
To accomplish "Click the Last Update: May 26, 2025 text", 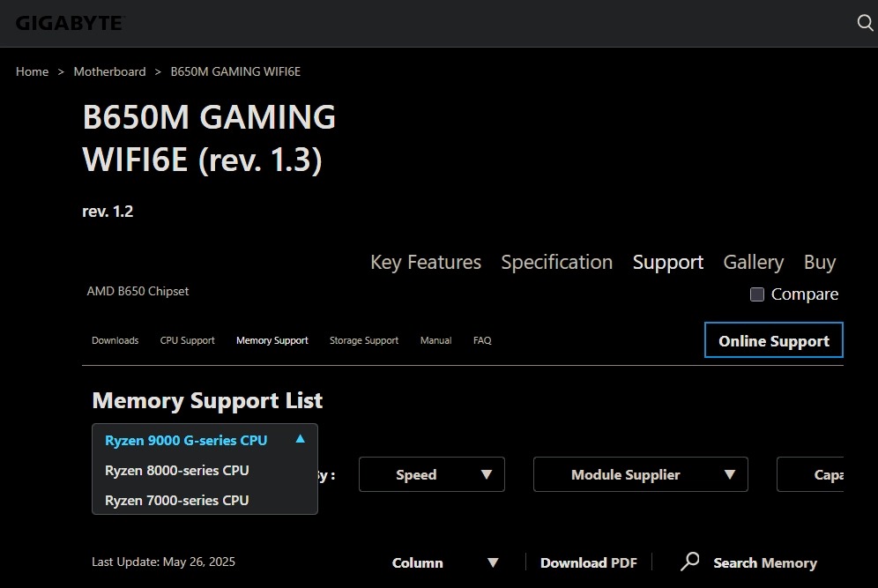I will point(163,562).
